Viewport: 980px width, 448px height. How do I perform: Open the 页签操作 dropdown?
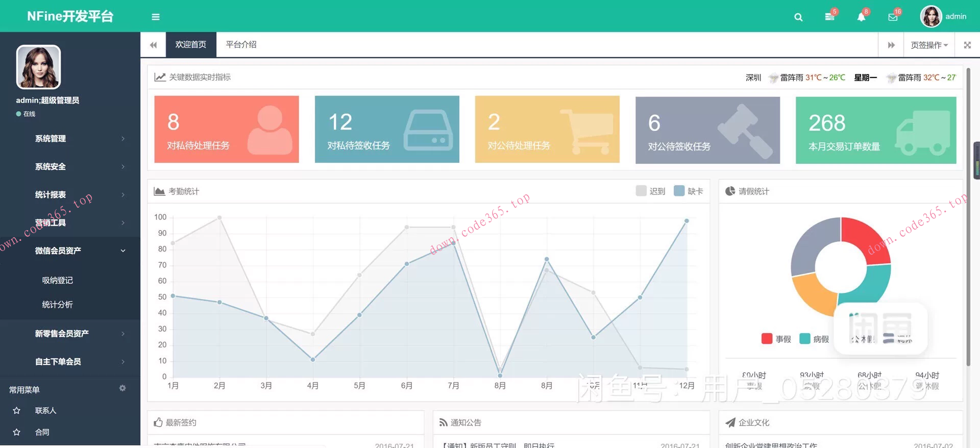point(929,45)
